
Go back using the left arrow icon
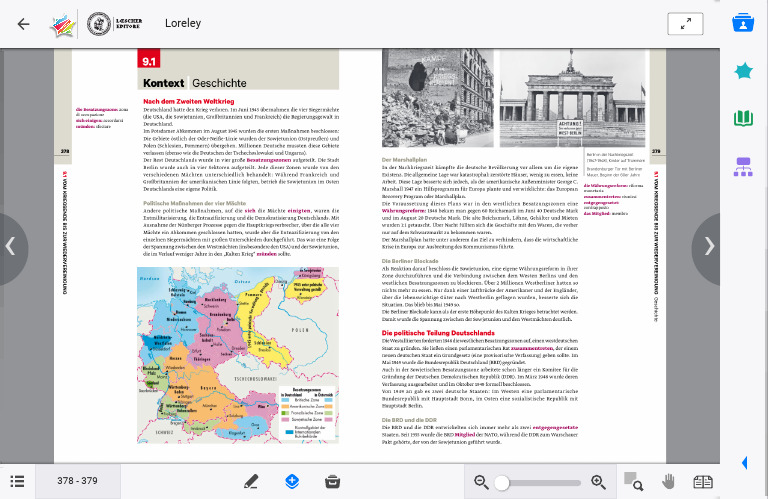tap(24, 24)
